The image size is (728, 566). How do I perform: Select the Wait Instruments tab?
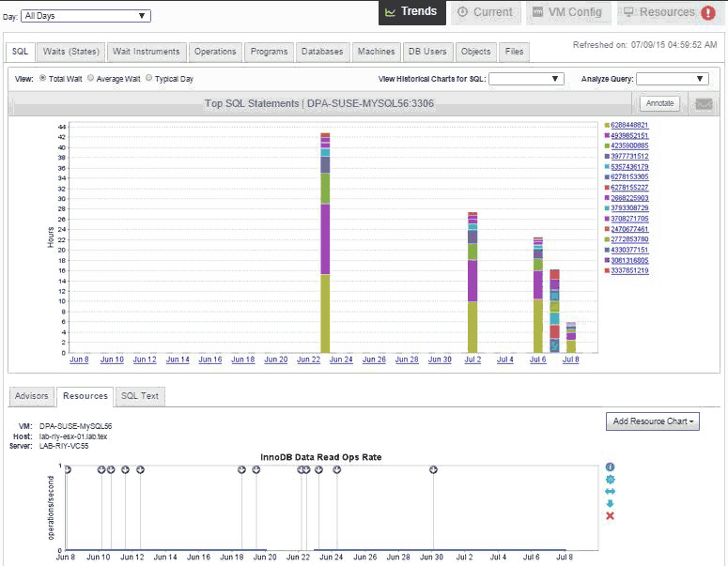[x=147, y=52]
